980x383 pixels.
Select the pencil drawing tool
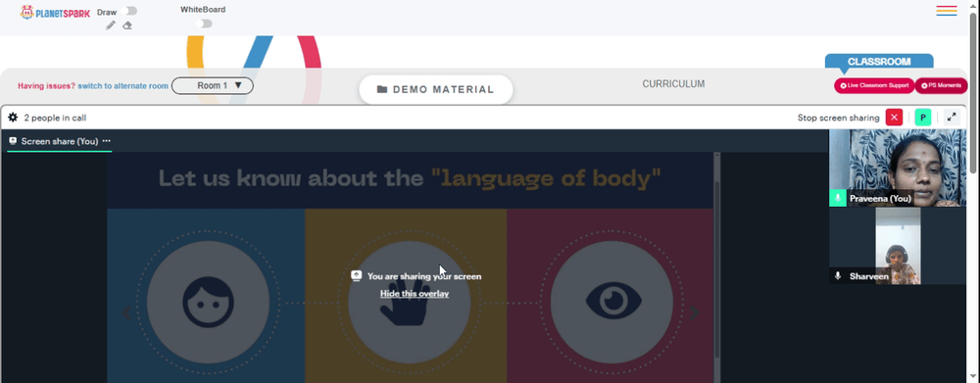pos(111,25)
